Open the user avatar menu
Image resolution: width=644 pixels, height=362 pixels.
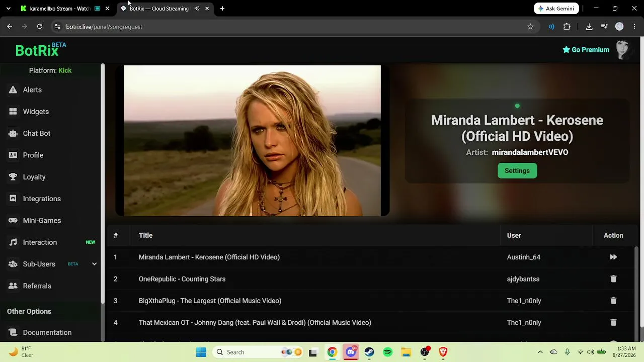tap(623, 50)
